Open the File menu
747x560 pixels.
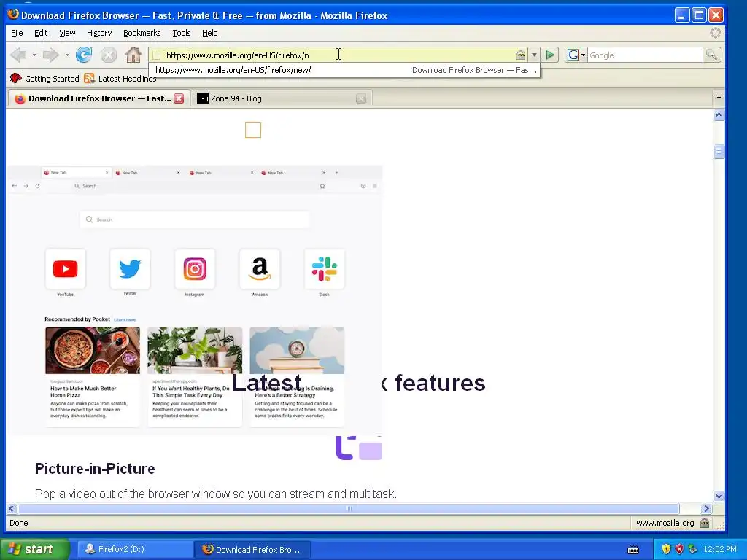17,33
